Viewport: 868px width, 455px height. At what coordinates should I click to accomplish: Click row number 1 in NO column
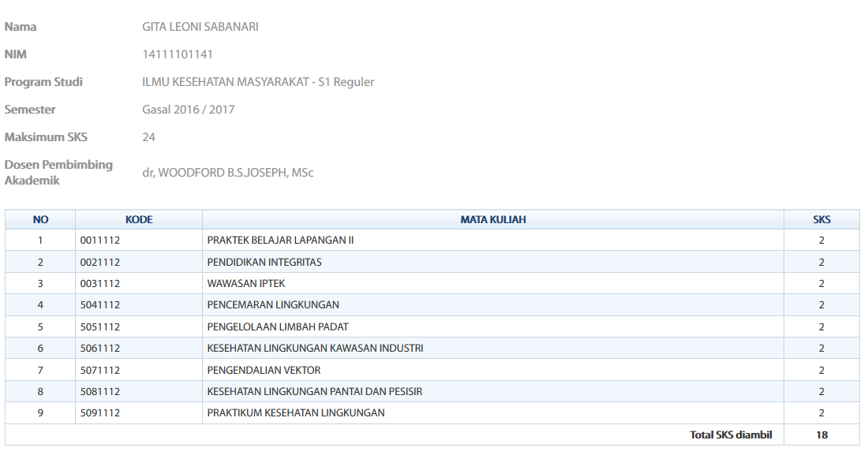(x=40, y=241)
